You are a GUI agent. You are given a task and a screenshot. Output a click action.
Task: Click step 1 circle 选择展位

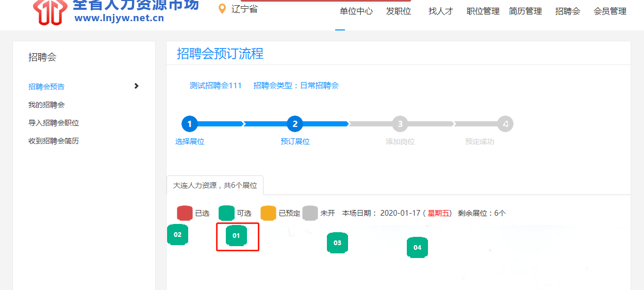tap(190, 124)
